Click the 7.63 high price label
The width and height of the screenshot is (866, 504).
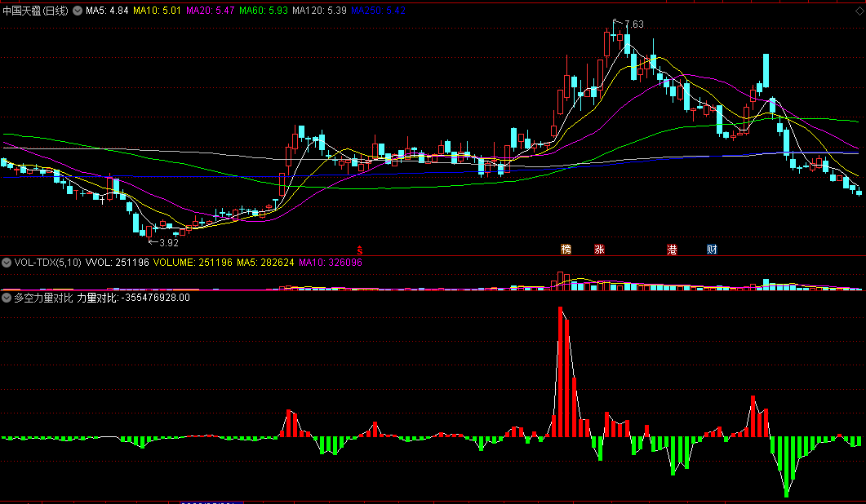[x=634, y=24]
